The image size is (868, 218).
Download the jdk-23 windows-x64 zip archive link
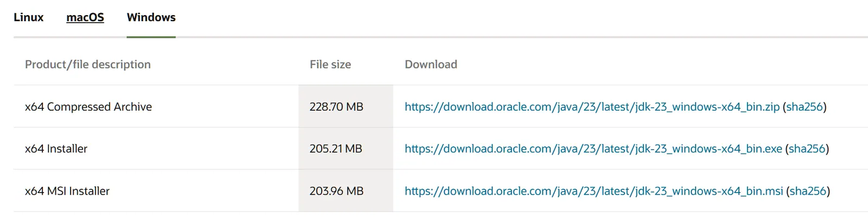tap(592, 107)
